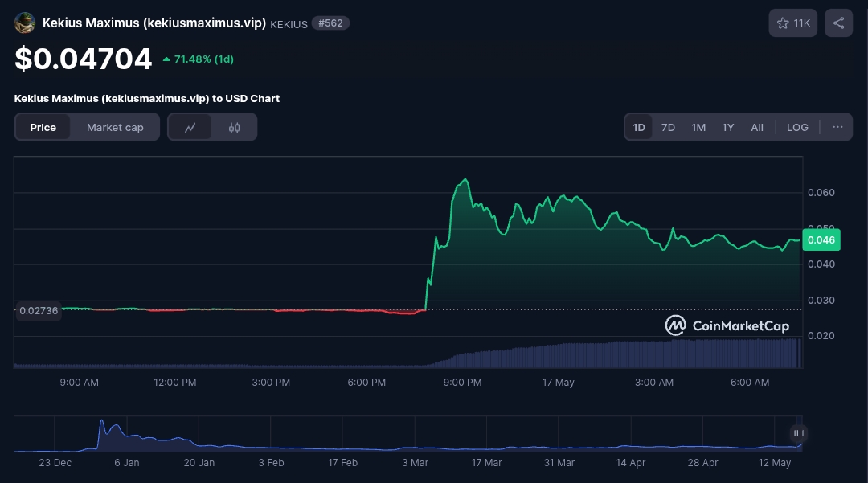The width and height of the screenshot is (868, 483).
Task: Click the 0.046 current price label
Action: 821,239
